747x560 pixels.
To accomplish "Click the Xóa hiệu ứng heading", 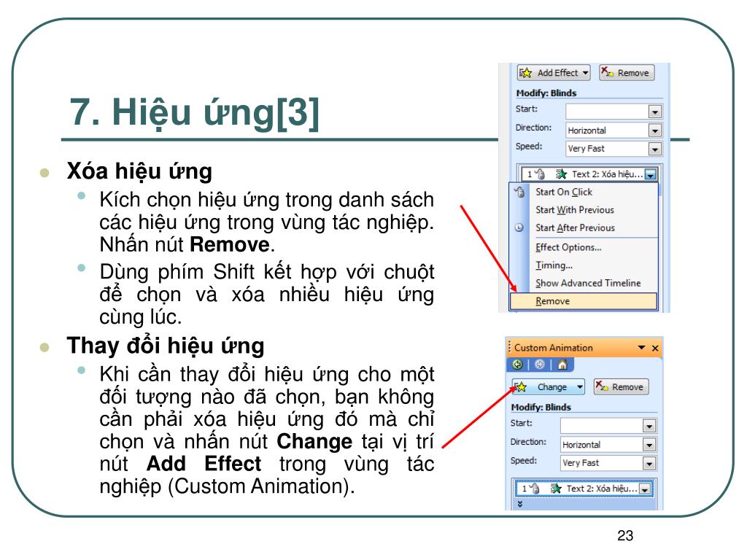I will (x=139, y=171).
